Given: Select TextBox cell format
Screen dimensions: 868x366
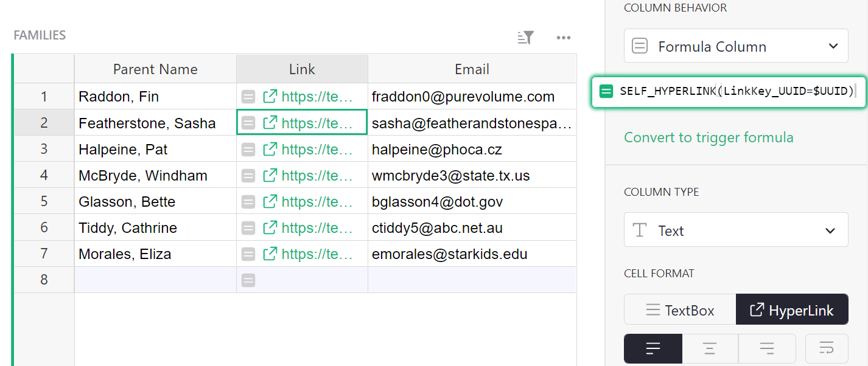Looking at the screenshot, I should pyautogui.click(x=680, y=311).
